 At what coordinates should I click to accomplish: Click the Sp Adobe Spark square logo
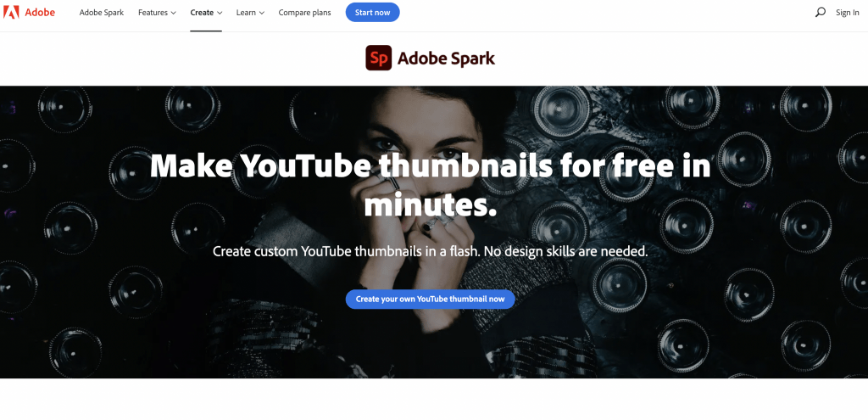pos(379,58)
